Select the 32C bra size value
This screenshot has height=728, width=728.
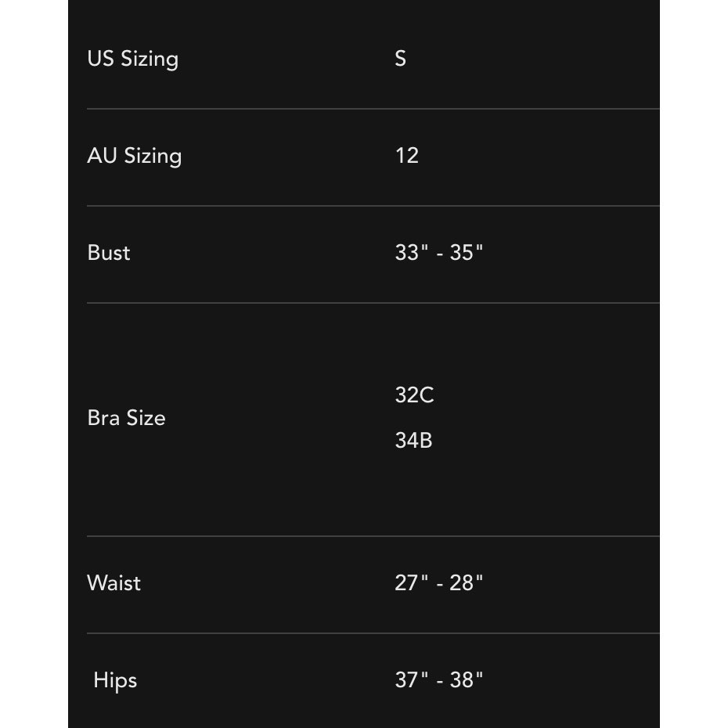tap(414, 395)
